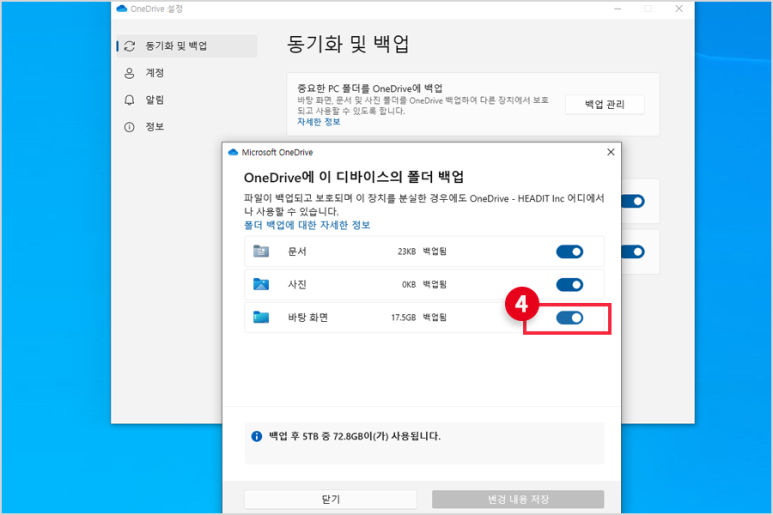This screenshot has height=515, width=773.
Task: Open 폴더 백업에 대한 자세한 정보 link
Action: [307, 225]
